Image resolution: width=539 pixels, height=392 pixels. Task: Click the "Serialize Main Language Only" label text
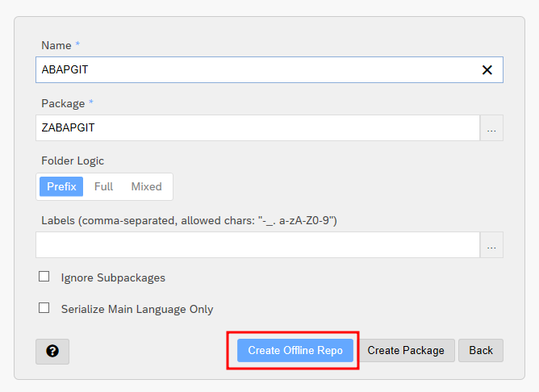137,309
